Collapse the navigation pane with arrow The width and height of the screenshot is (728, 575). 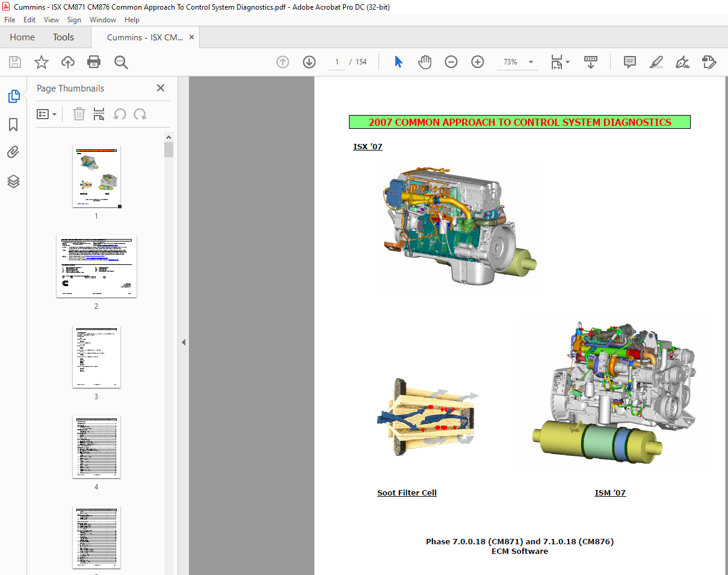tap(184, 342)
